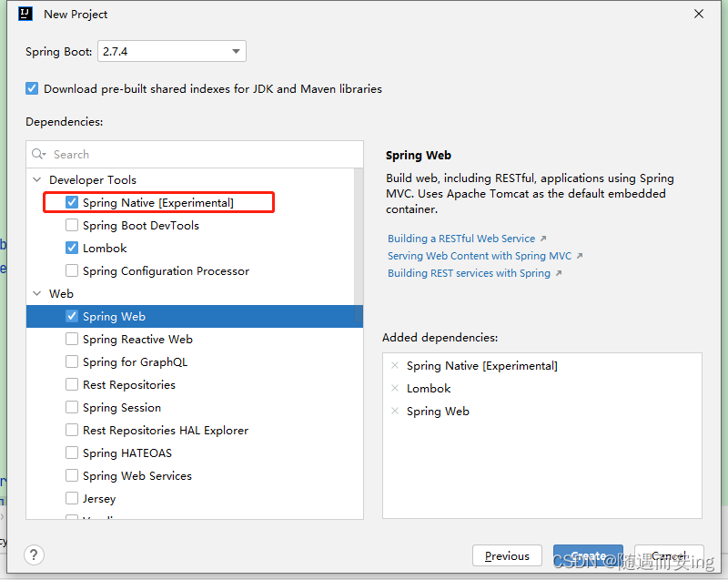Toggle Download pre-built shared indexes checkbox
The width and height of the screenshot is (728, 580).
32,88
